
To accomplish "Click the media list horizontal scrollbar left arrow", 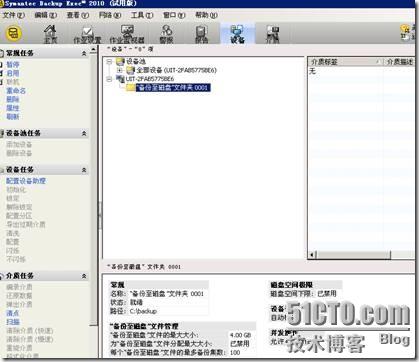I will pyautogui.click(x=312, y=255).
